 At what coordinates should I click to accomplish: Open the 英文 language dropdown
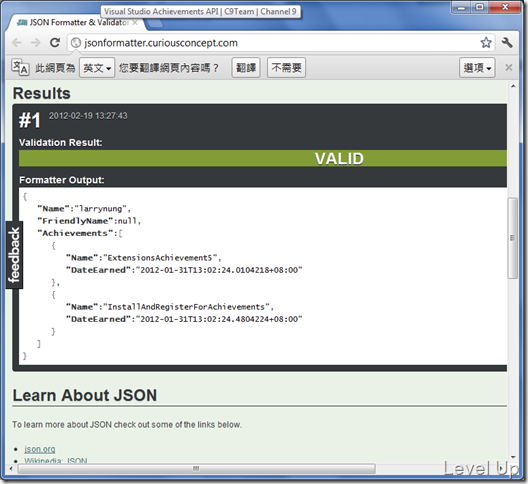pyautogui.click(x=97, y=68)
